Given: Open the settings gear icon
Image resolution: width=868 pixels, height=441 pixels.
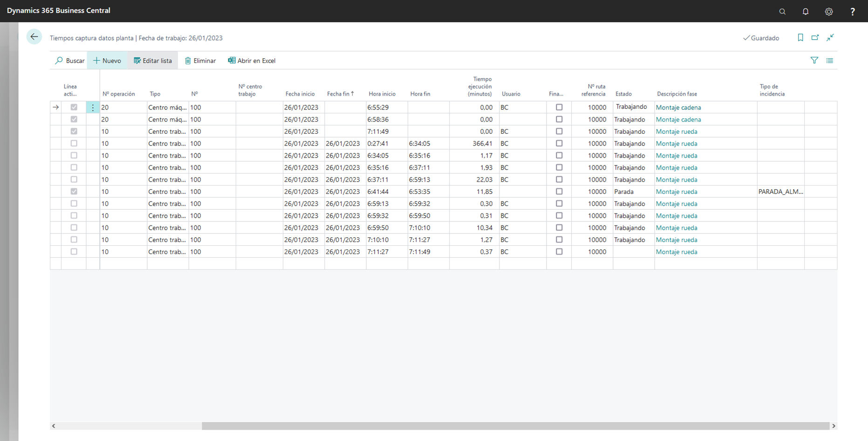Looking at the screenshot, I should coord(829,12).
